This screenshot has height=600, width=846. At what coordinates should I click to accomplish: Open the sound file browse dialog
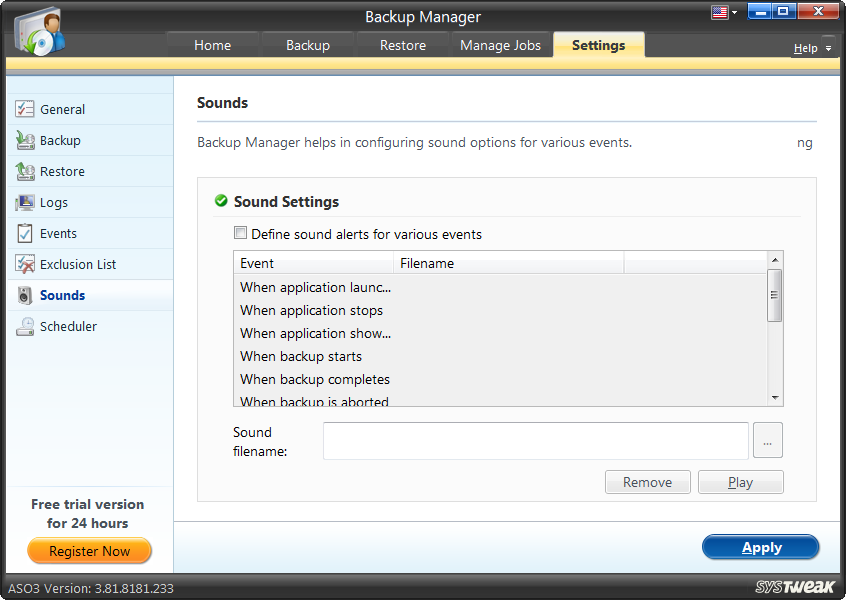[x=767, y=440]
